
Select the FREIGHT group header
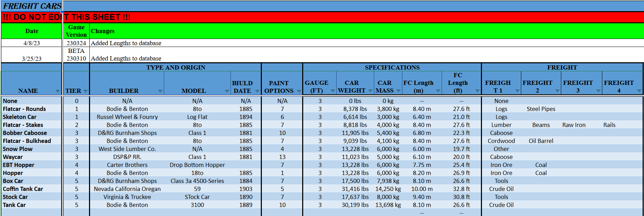click(x=562, y=67)
